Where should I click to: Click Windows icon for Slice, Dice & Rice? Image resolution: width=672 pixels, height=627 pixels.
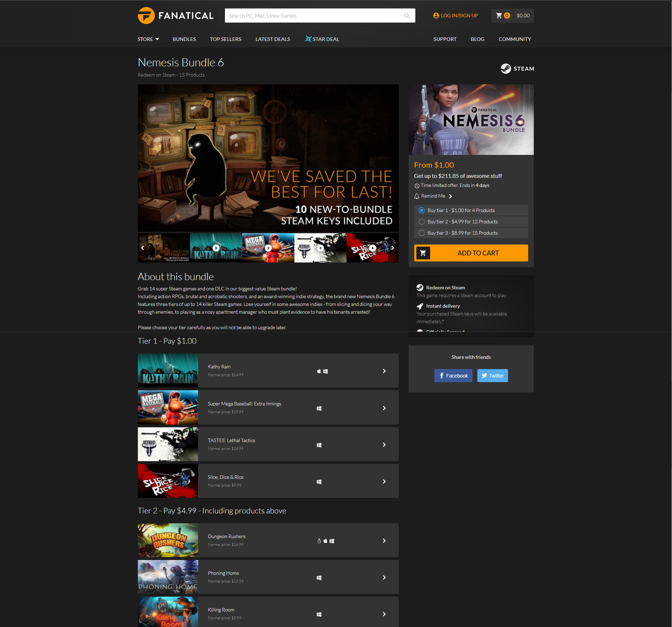tap(319, 482)
